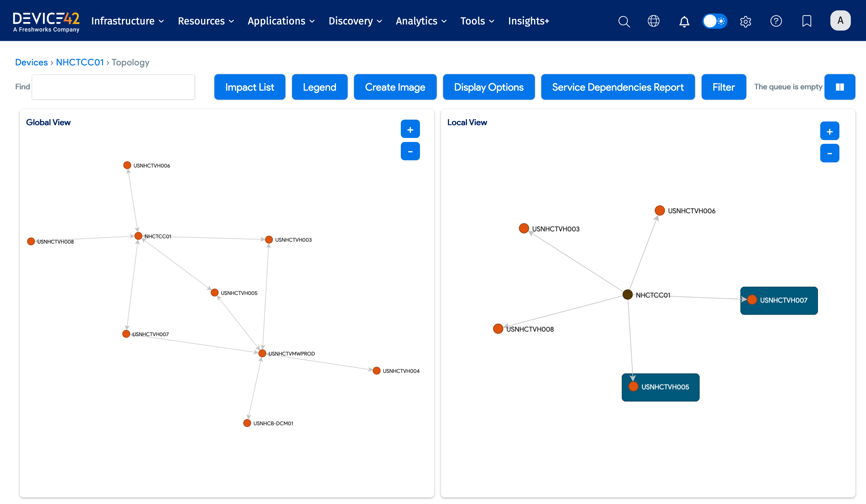Click into the Find input field

point(113,87)
